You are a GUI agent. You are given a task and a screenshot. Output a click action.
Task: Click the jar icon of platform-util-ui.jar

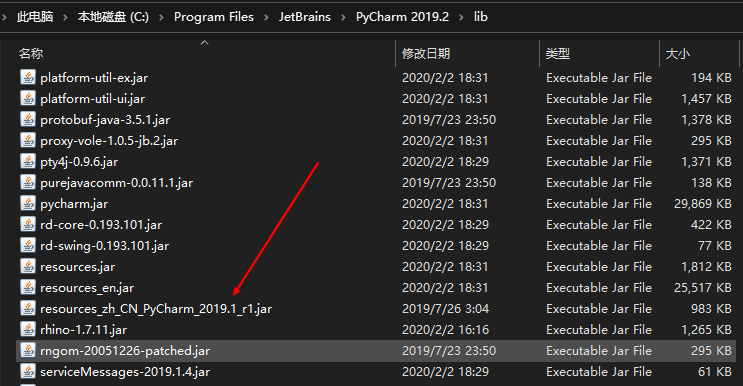coord(28,99)
